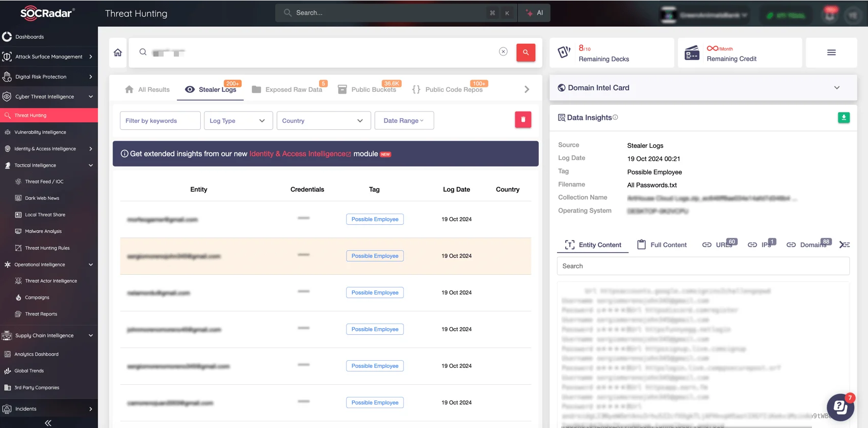Click Entity column header
The image size is (868, 428).
click(199, 190)
